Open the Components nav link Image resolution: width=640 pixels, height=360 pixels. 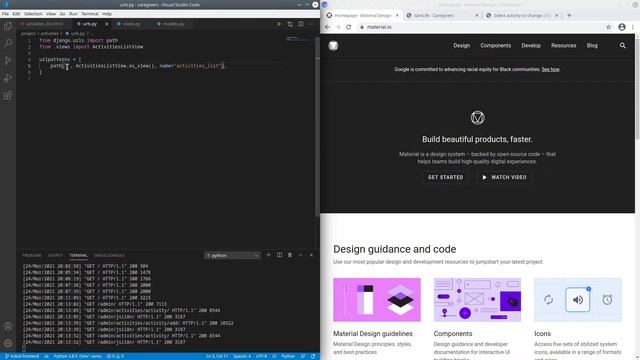coord(496,45)
